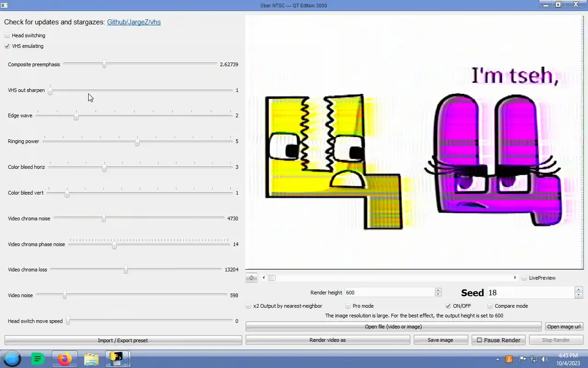Open Firefox from the taskbar
Screen dimensions: 588x368
pos(65,359)
